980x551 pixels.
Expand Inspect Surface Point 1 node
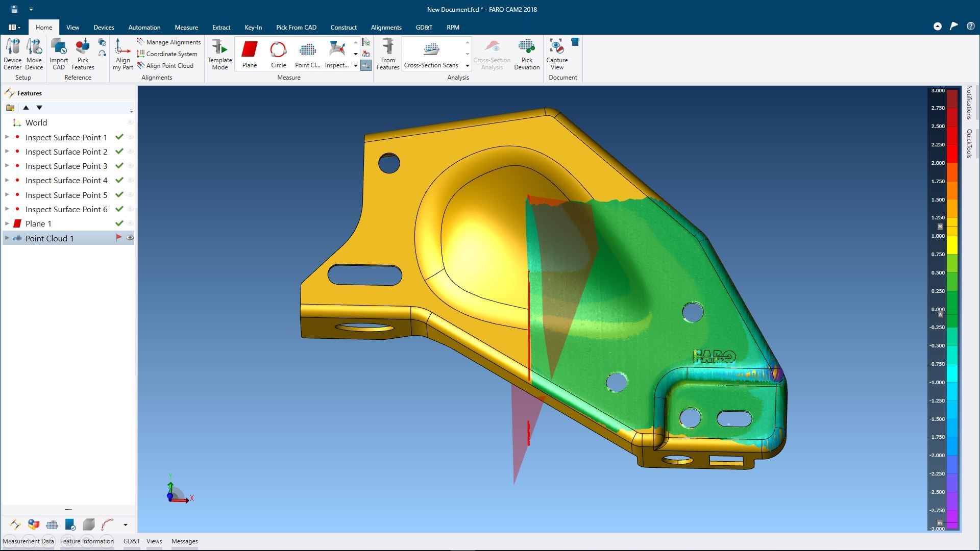point(7,137)
